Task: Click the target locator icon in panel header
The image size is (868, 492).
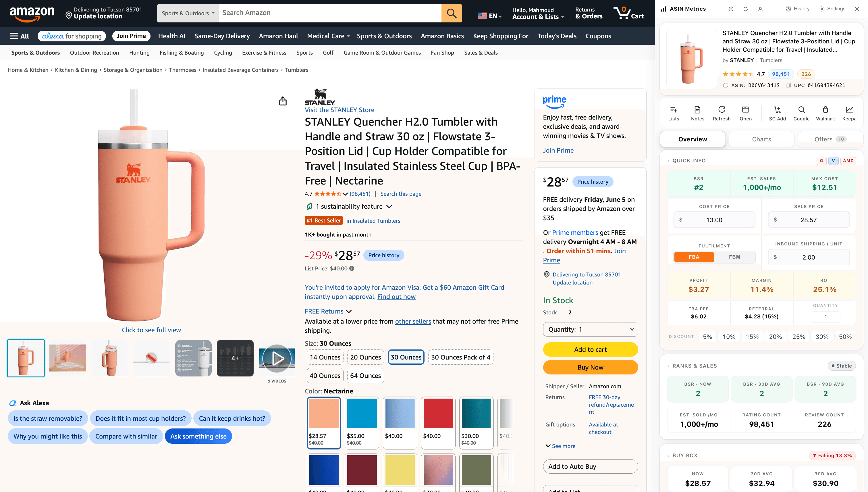Action: (731, 9)
